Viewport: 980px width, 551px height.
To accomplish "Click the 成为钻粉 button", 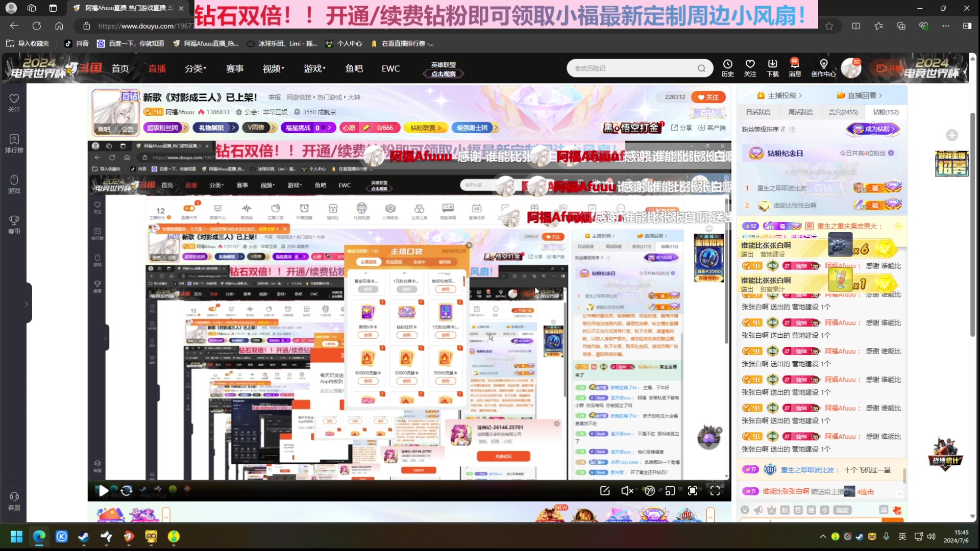I will coord(873,129).
